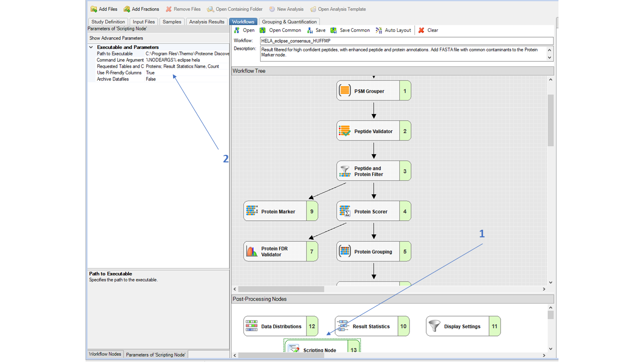Viewport: 644px width, 362px height.
Task: Set Use R-Friendly Columns to False
Action: pyautogui.click(x=151, y=72)
